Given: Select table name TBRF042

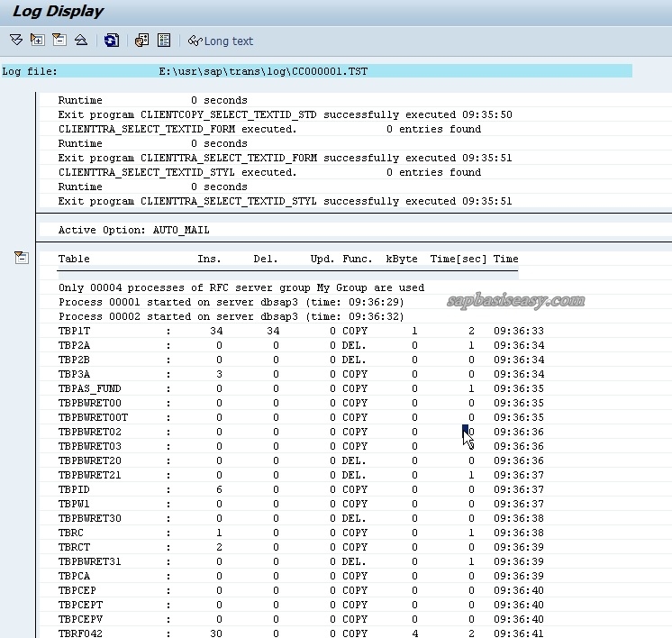Looking at the screenshot, I should (x=80, y=633).
